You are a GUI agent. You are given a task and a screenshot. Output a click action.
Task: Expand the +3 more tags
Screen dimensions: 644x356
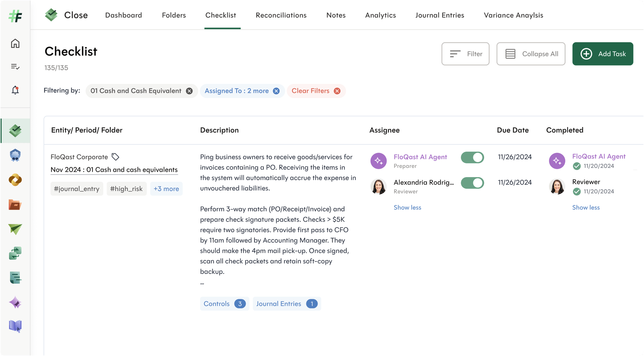point(166,189)
